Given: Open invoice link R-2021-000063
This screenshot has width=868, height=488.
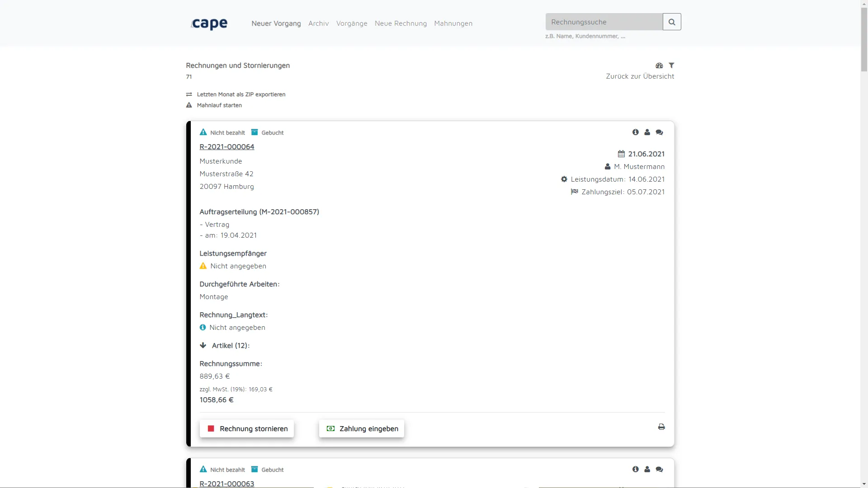Looking at the screenshot, I should (227, 484).
